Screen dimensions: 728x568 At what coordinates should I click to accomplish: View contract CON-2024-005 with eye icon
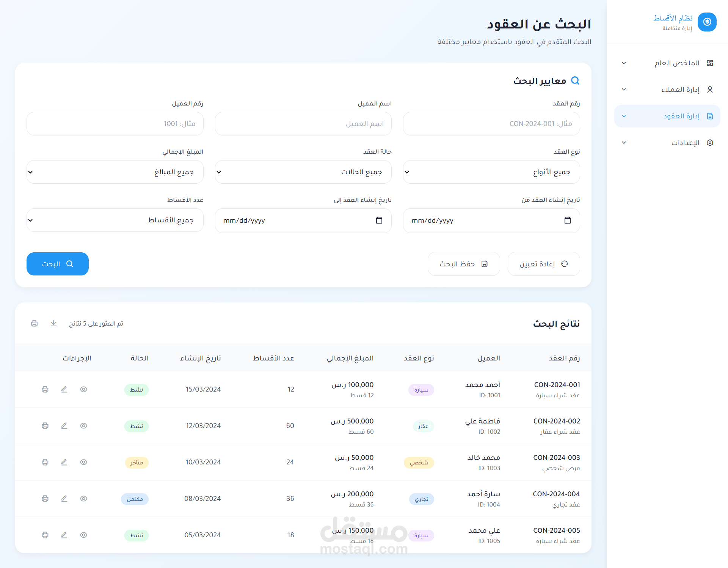(84, 535)
